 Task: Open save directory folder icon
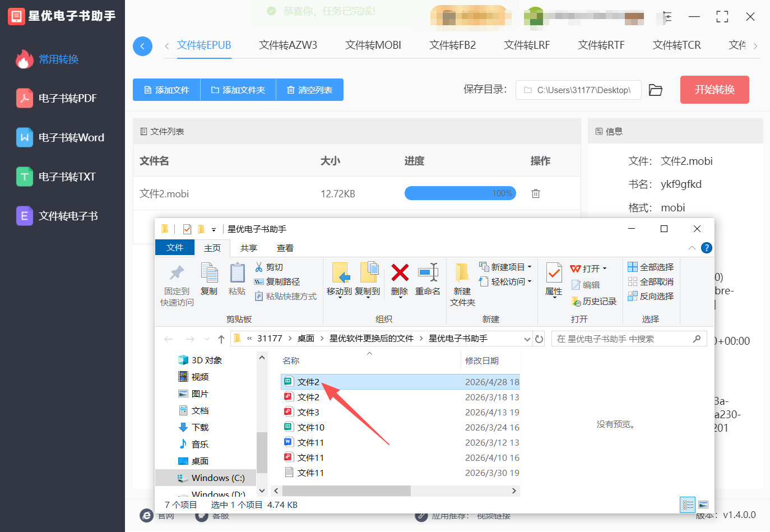pyautogui.click(x=656, y=90)
